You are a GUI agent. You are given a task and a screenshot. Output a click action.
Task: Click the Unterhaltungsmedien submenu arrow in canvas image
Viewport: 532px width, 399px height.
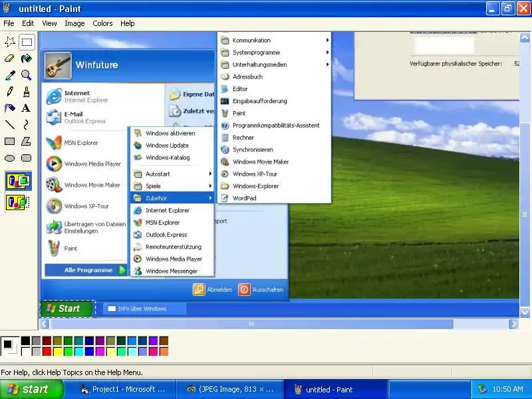(327, 65)
